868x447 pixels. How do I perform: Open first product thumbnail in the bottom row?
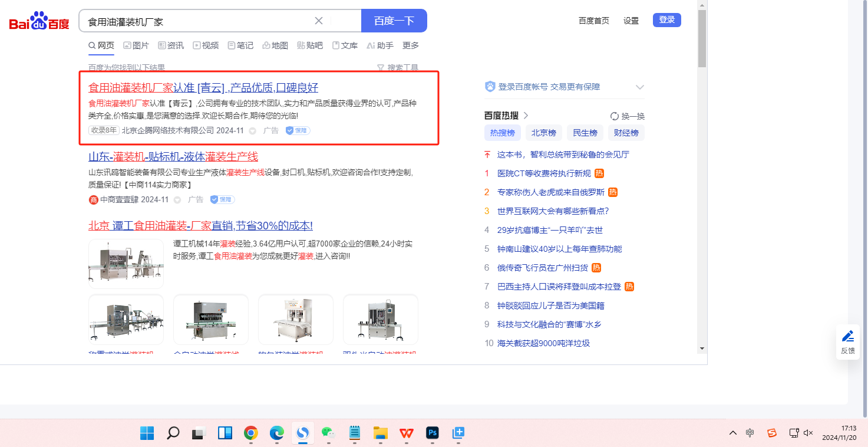126,320
